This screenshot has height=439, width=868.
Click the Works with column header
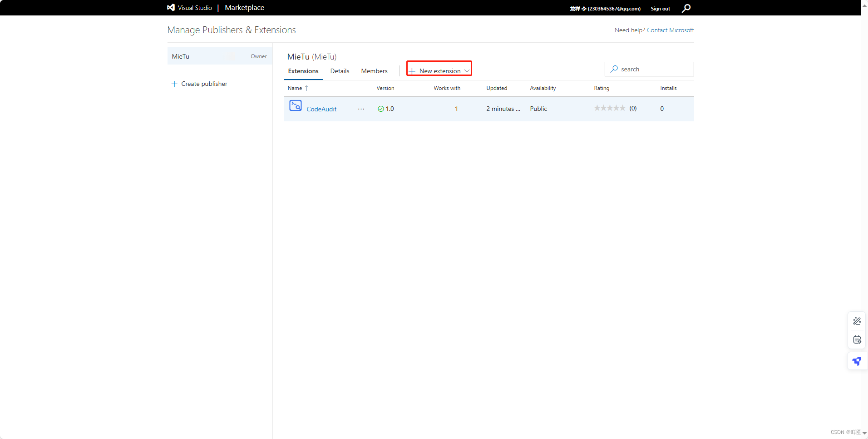point(447,88)
